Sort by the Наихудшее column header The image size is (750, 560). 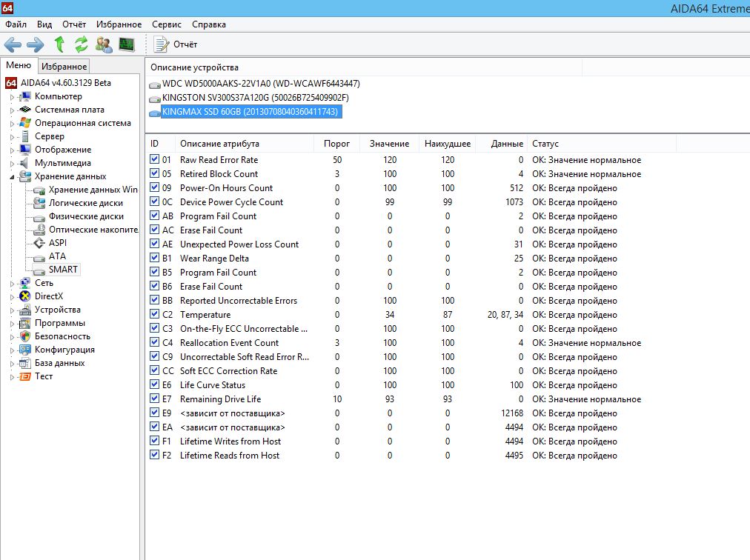pyautogui.click(x=447, y=144)
